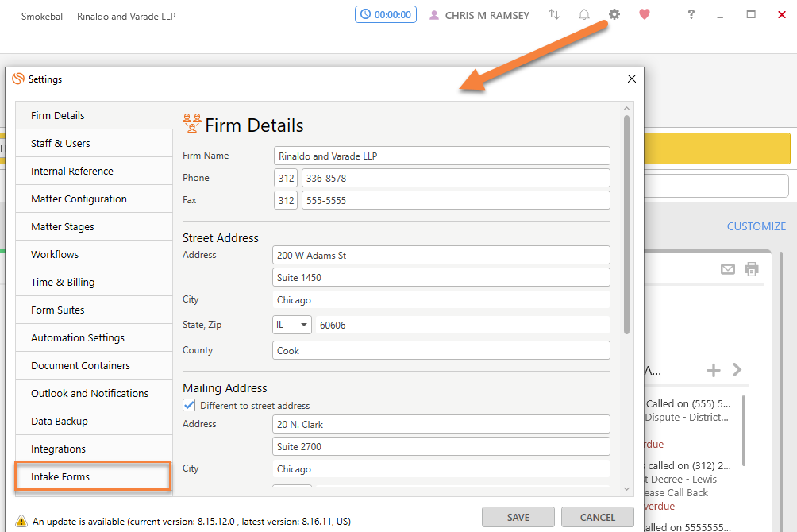Click the CUSTOMIZE link
The image size is (797, 532).
756,226
